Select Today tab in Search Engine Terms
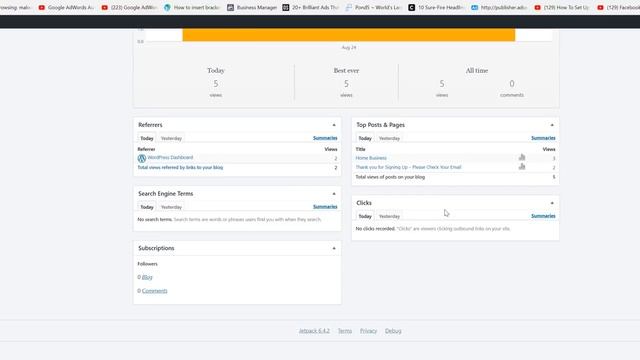 (x=147, y=207)
